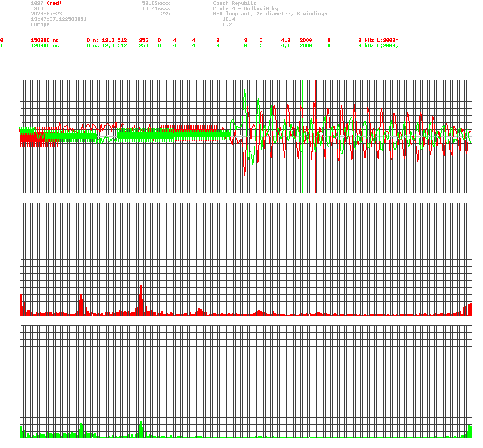Click red row filter text "0 kHz L;2000;"
Screen dimensions: 483x448
[378, 41]
